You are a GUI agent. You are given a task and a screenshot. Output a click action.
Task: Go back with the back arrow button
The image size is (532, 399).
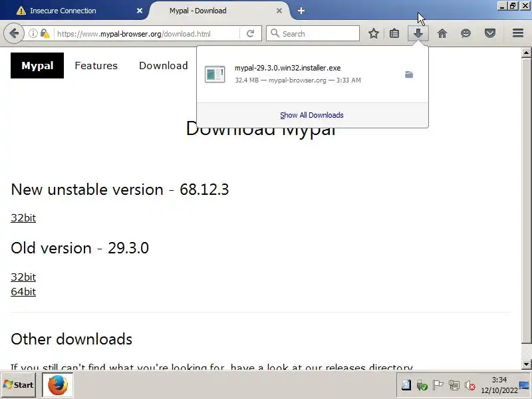click(14, 34)
